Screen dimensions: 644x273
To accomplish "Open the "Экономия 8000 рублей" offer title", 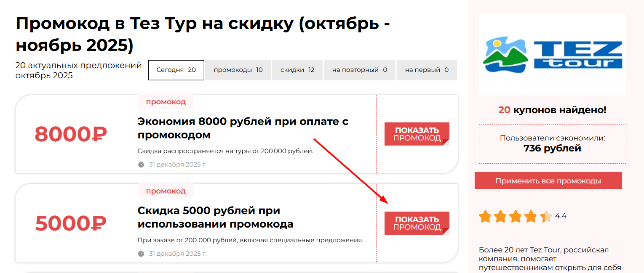I will [243, 128].
